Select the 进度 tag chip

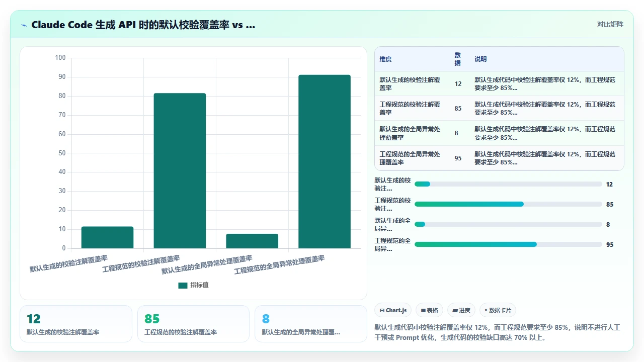click(x=461, y=310)
